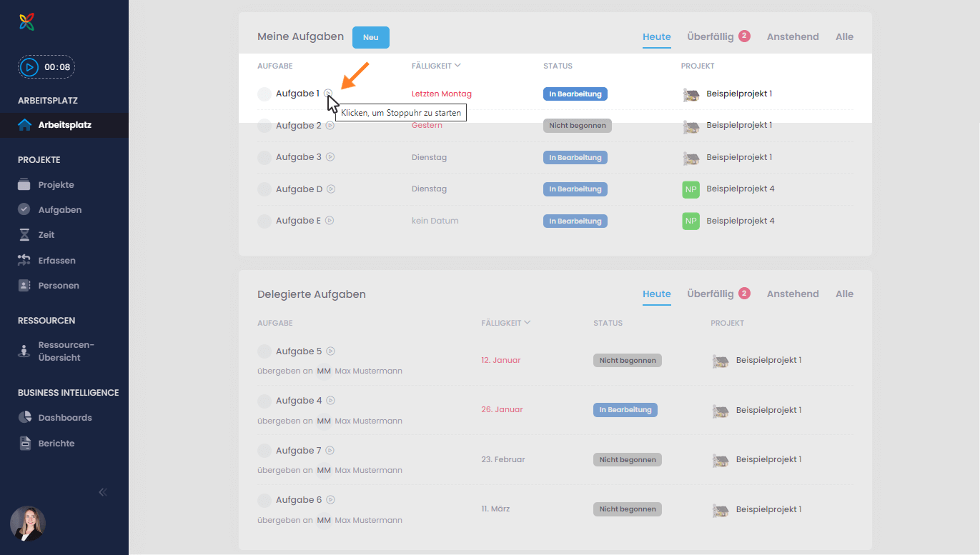Start stopwatch for Aufgabe 3
This screenshot has height=555, width=980.
point(330,157)
